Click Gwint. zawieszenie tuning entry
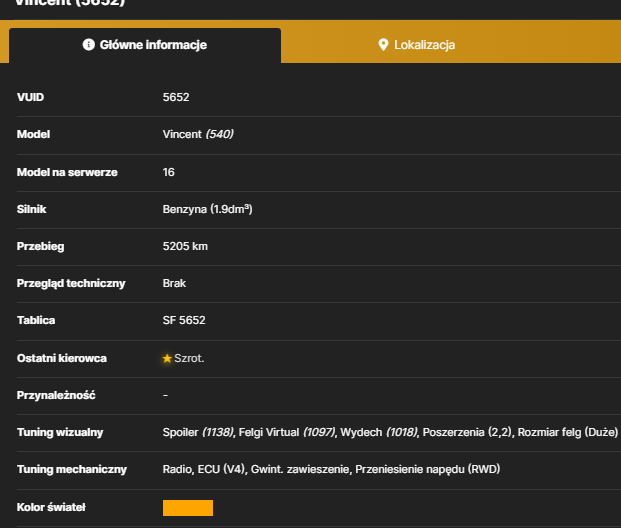 pyautogui.click(x=301, y=469)
